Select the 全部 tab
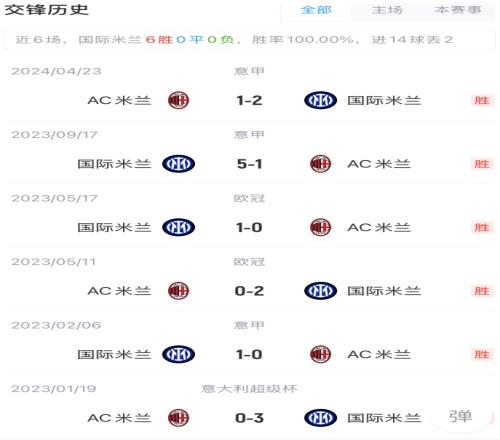The height and width of the screenshot is (440, 500). [x=316, y=10]
